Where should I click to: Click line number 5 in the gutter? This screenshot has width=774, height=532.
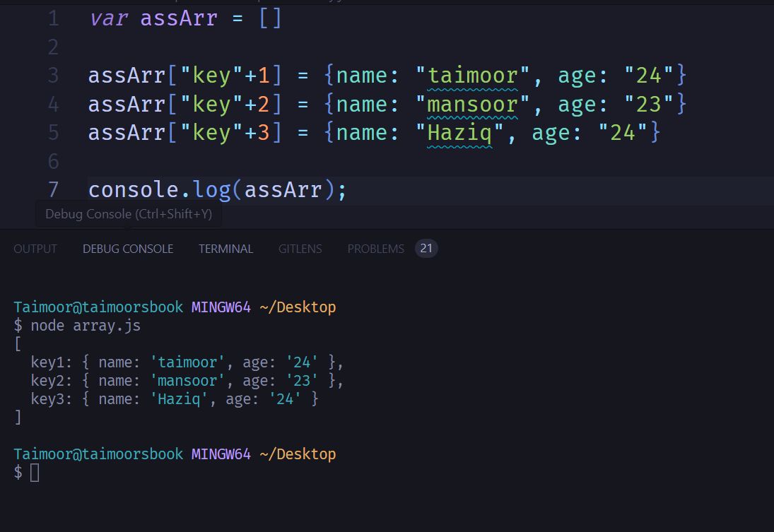(54, 133)
